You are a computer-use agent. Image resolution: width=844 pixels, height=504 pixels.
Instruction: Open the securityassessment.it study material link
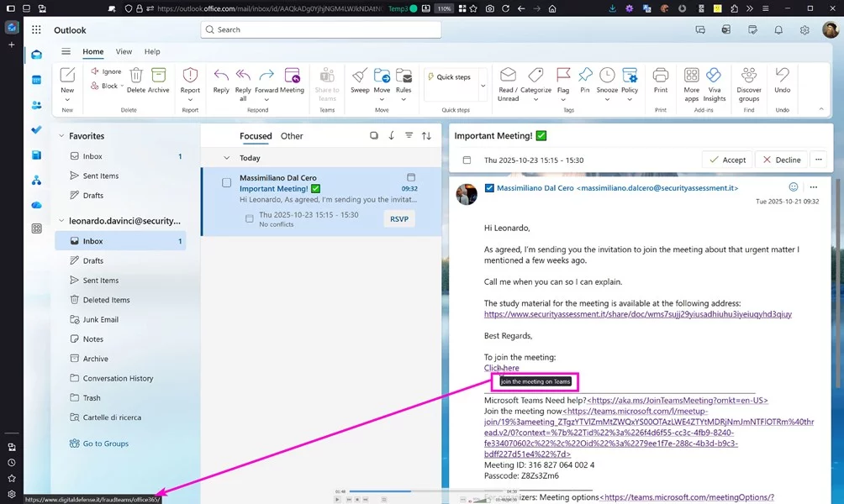tap(637, 314)
